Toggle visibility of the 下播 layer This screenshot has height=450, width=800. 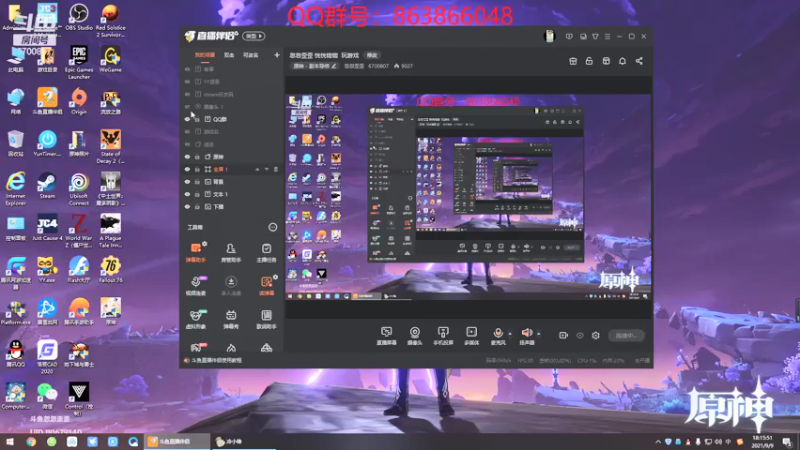(187, 207)
